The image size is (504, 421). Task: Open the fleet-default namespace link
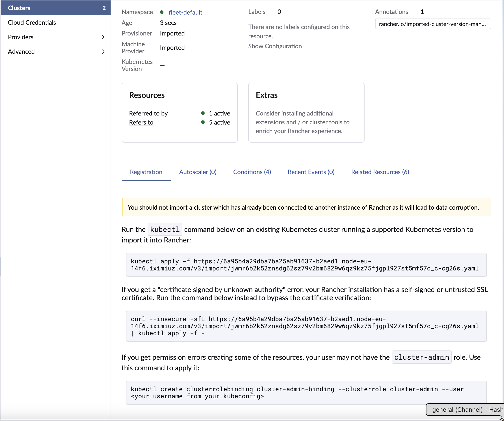(185, 12)
